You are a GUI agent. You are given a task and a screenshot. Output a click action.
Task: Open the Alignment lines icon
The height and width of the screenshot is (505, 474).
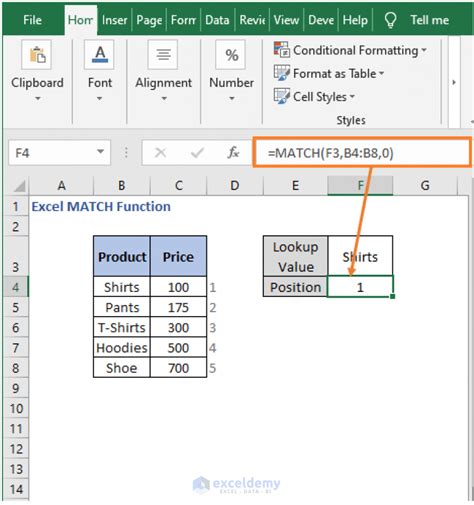pyautogui.click(x=163, y=55)
